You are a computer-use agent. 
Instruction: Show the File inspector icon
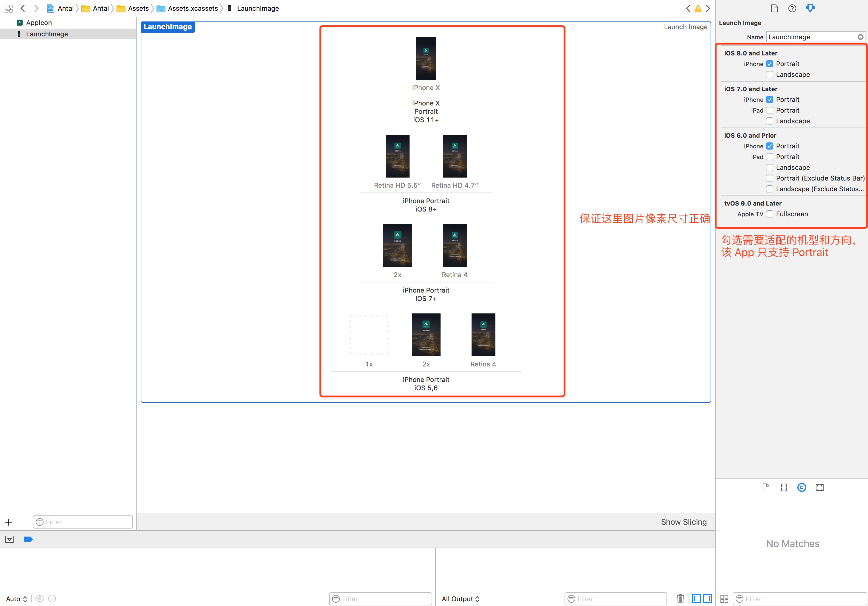pyautogui.click(x=774, y=8)
